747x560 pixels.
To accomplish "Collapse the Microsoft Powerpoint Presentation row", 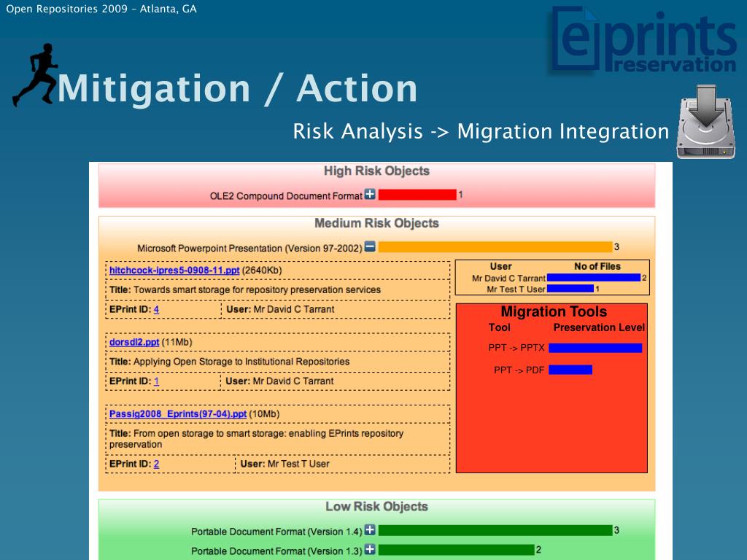I will click(x=370, y=246).
